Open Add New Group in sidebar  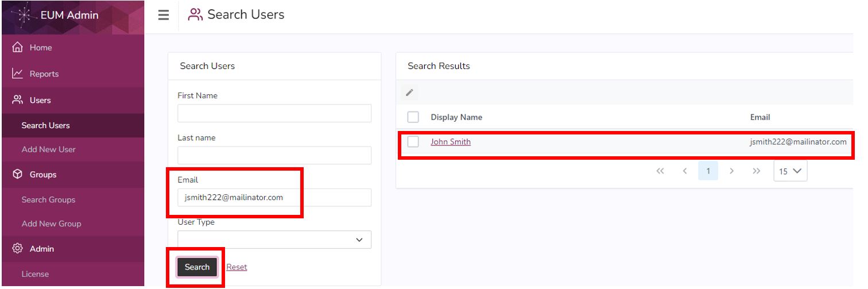(72, 224)
